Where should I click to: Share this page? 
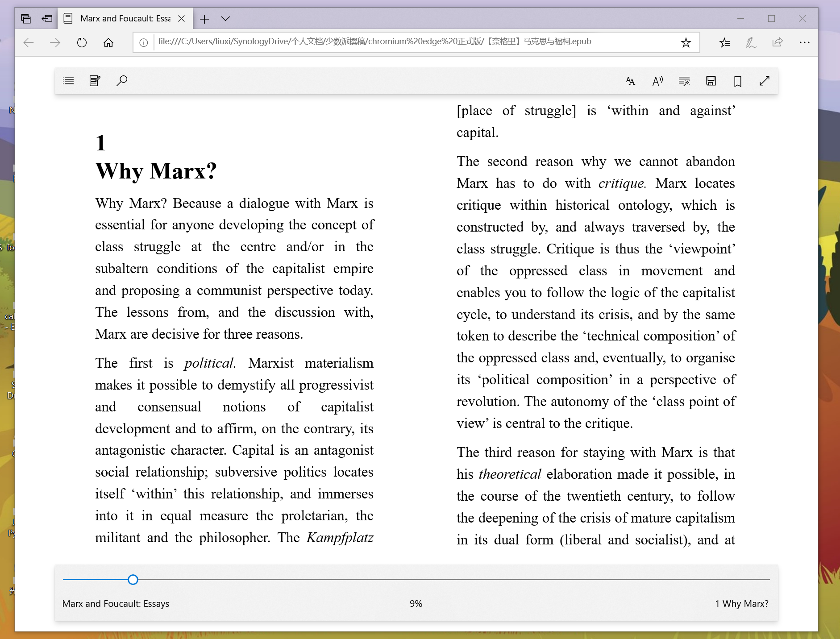pos(778,42)
